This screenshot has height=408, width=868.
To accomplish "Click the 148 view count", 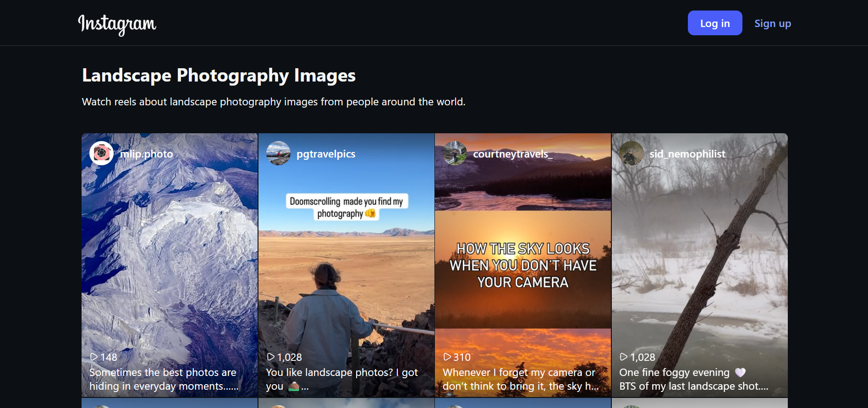I will 109,357.
